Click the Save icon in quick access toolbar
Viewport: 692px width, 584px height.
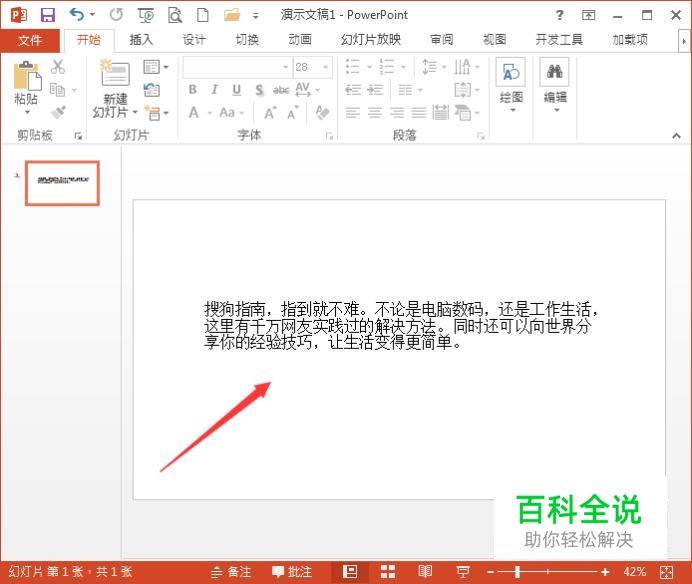[48, 15]
